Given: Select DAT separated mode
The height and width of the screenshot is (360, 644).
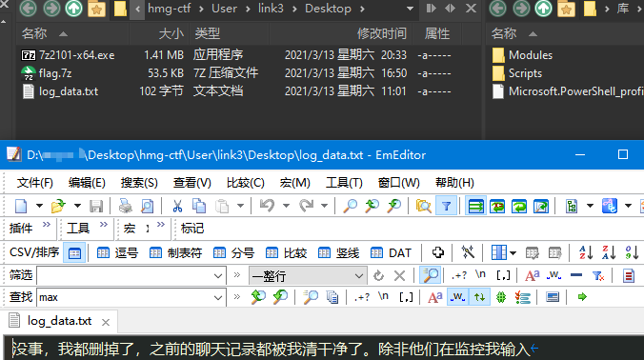Looking at the screenshot, I should tap(391, 253).
